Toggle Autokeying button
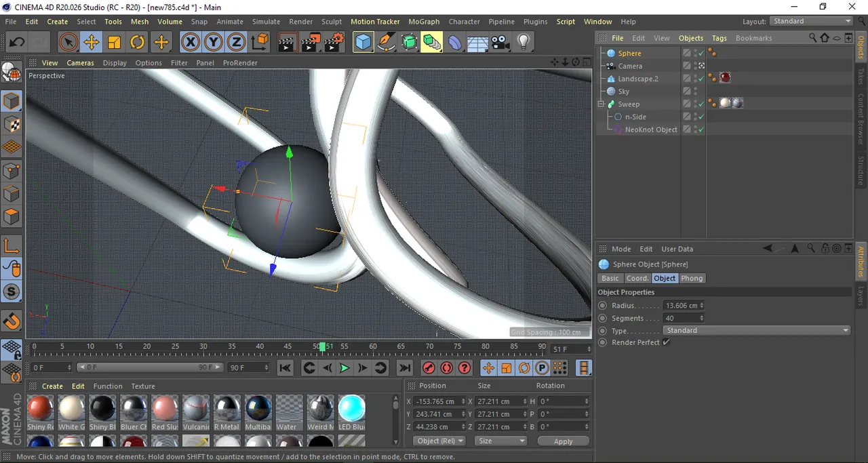This screenshot has width=868, height=463. [x=446, y=368]
